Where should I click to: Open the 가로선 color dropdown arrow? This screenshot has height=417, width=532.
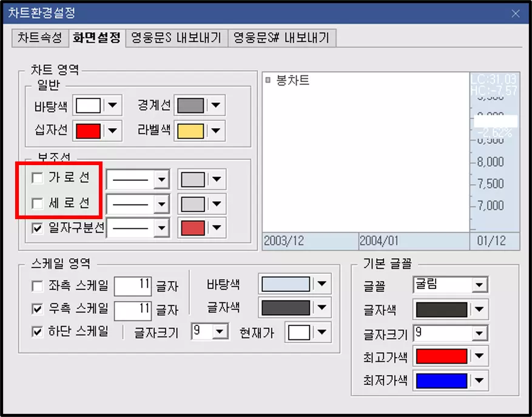click(217, 179)
